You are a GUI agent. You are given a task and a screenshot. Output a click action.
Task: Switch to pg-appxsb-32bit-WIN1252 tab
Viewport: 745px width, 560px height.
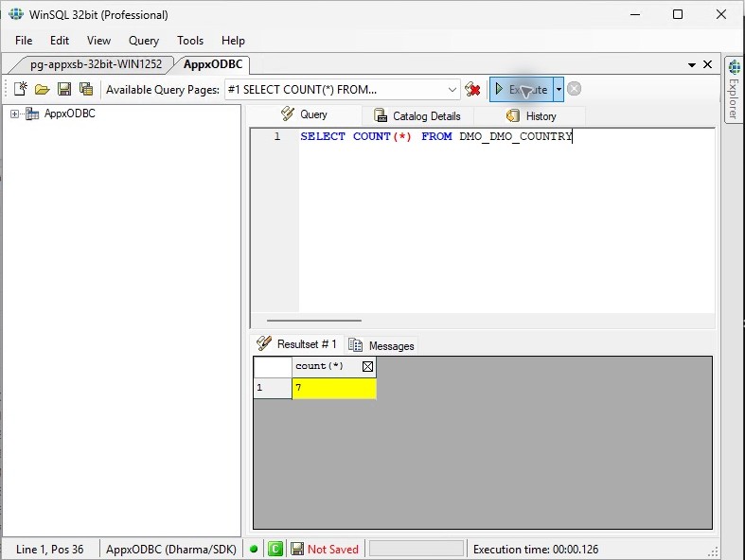(x=96, y=64)
